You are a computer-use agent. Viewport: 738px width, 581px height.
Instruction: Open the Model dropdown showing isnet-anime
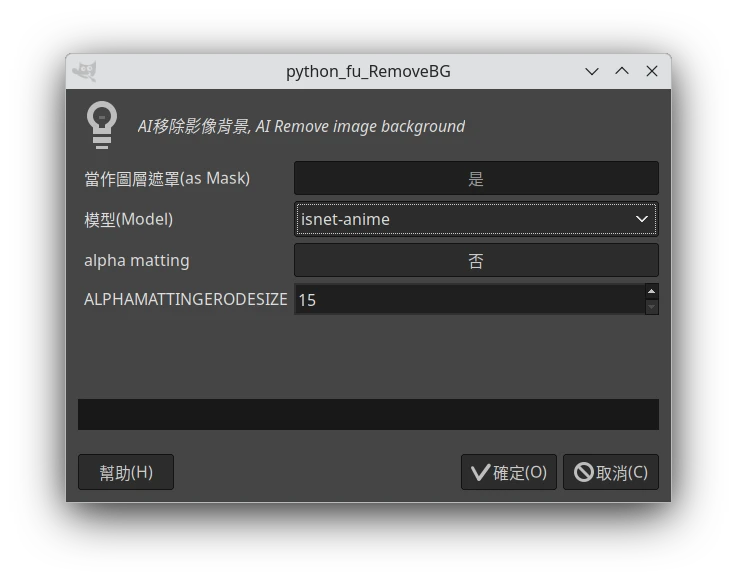point(476,219)
